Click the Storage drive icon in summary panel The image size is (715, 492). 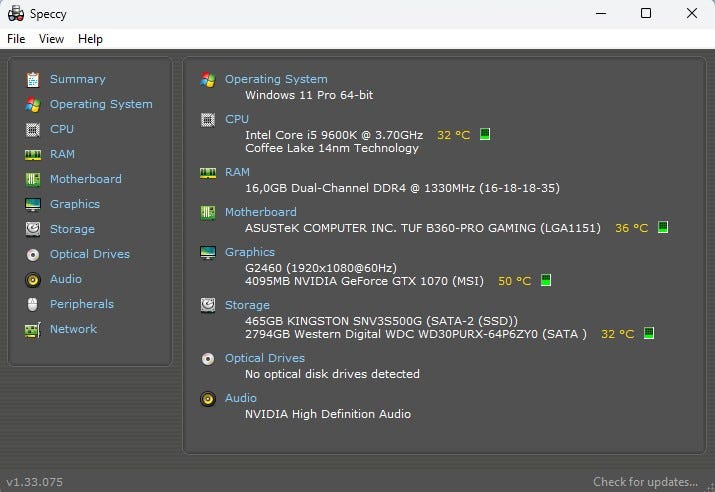[208, 306]
